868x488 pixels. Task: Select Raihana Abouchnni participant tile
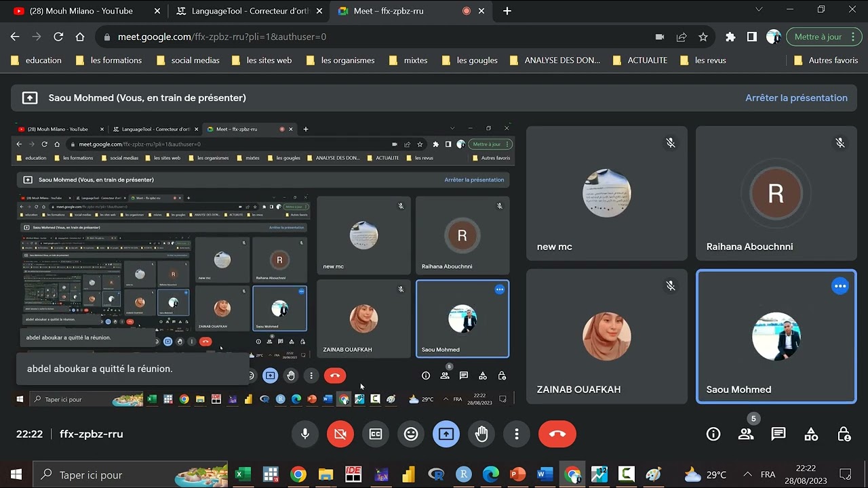point(776,193)
